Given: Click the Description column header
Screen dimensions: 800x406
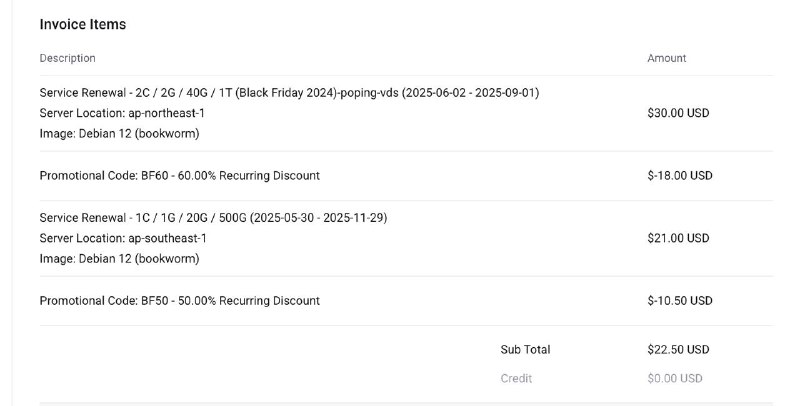Looking at the screenshot, I should pos(68,58).
